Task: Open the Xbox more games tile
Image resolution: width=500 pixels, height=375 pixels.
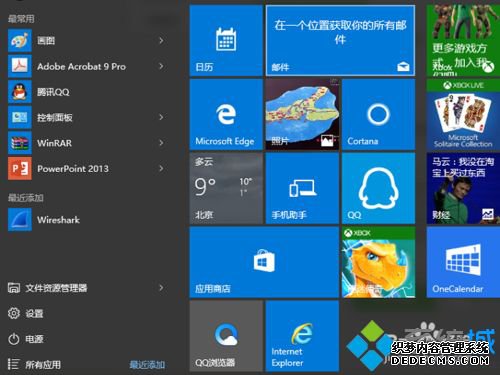Action: 463,41
